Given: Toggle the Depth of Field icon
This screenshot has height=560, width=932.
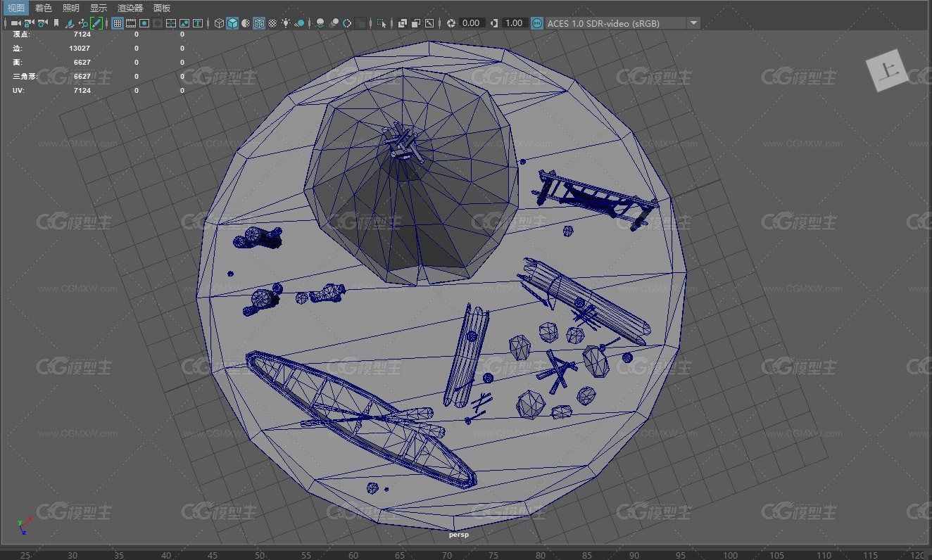Looking at the screenshot, I should tap(360, 23).
